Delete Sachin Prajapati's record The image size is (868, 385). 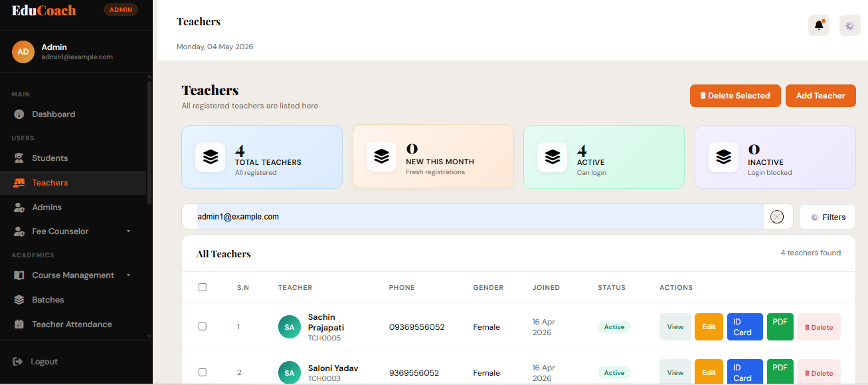819,326
